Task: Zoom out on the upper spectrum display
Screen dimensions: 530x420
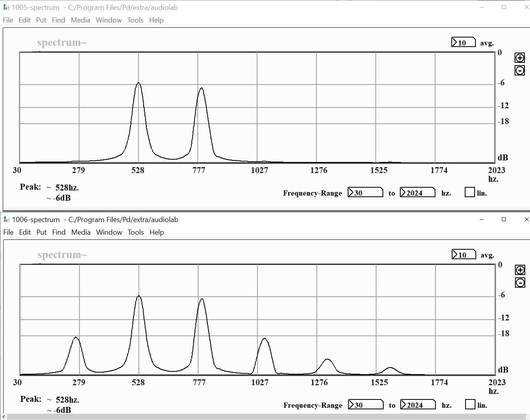Action: click(x=519, y=70)
